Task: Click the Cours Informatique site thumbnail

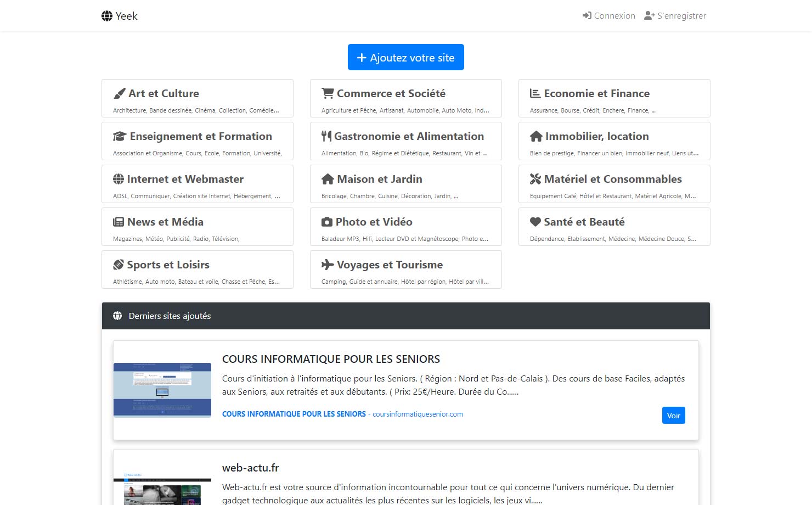Action: coord(162,390)
